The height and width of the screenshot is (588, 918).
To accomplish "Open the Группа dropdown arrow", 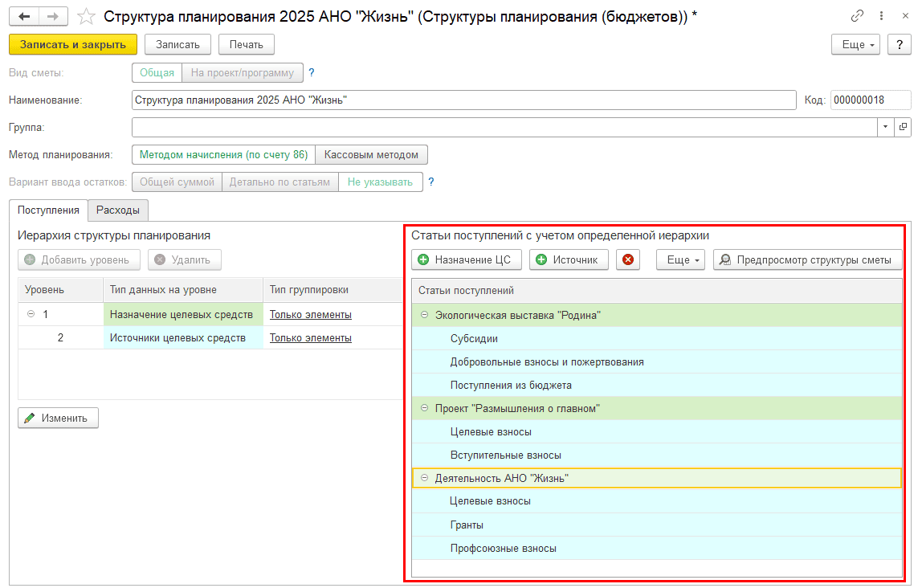I will pos(885,127).
